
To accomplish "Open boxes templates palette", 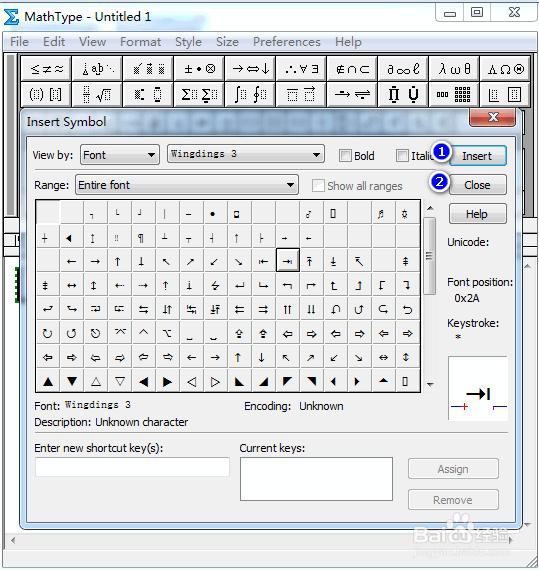I will 506,95.
